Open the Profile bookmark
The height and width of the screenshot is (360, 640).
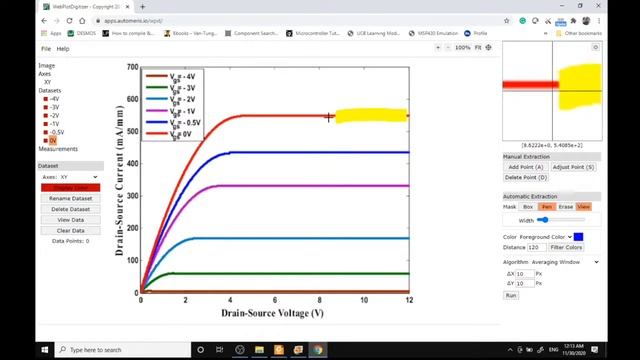pos(476,33)
